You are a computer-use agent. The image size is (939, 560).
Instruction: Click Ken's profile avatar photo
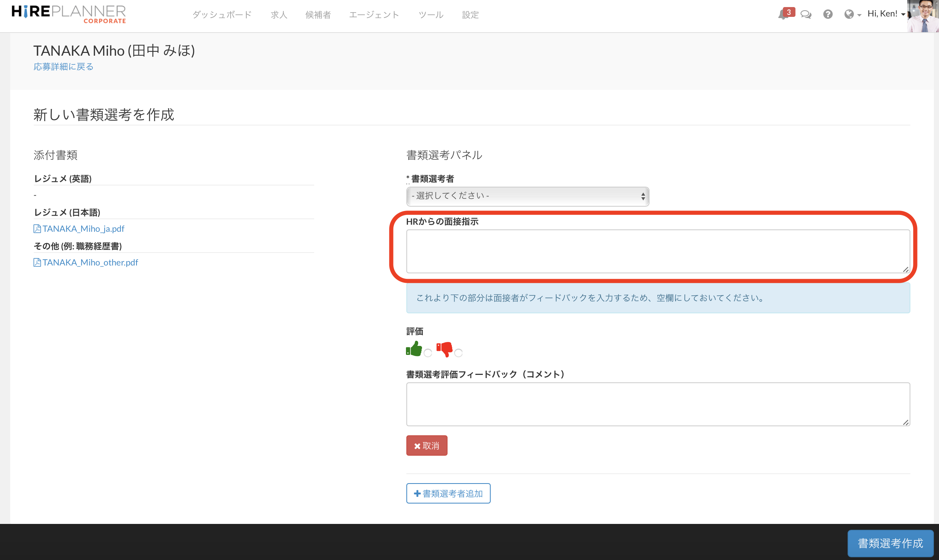coord(923,16)
